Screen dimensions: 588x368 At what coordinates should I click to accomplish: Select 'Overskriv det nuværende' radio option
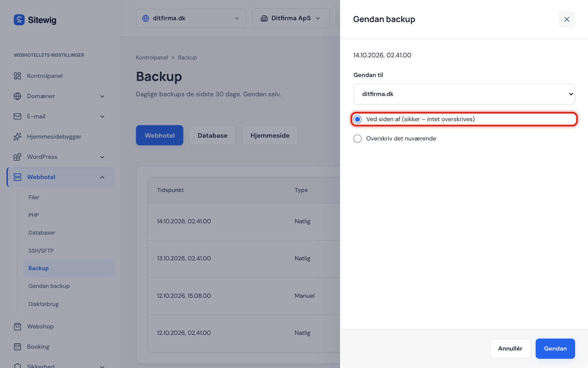click(357, 139)
